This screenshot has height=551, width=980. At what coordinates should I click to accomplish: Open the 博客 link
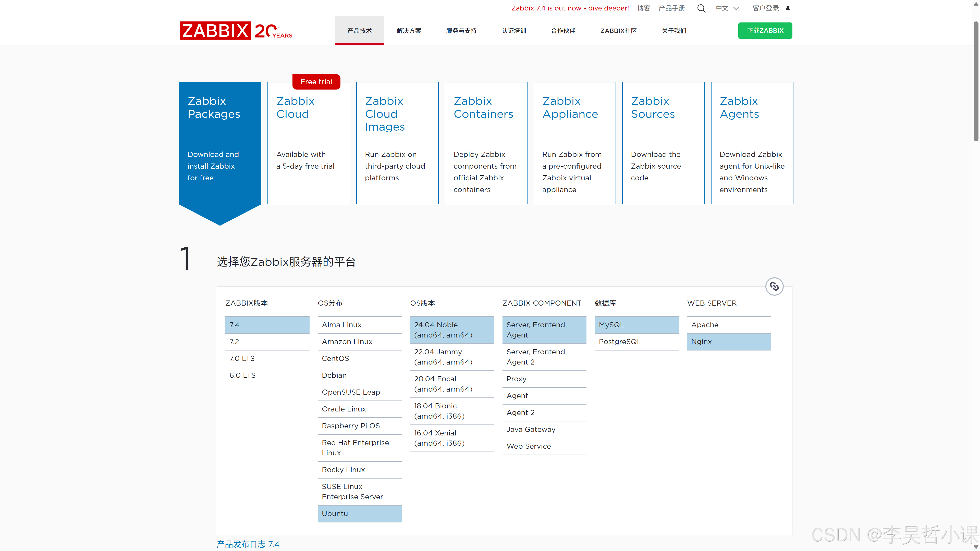(644, 8)
